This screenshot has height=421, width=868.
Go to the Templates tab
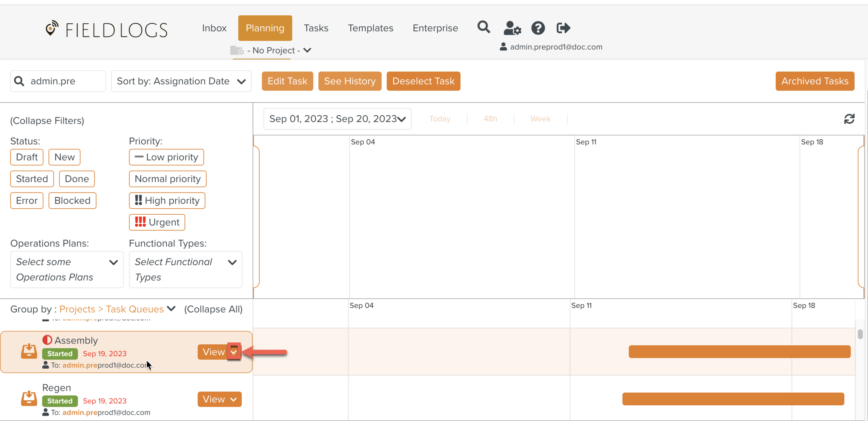point(370,28)
